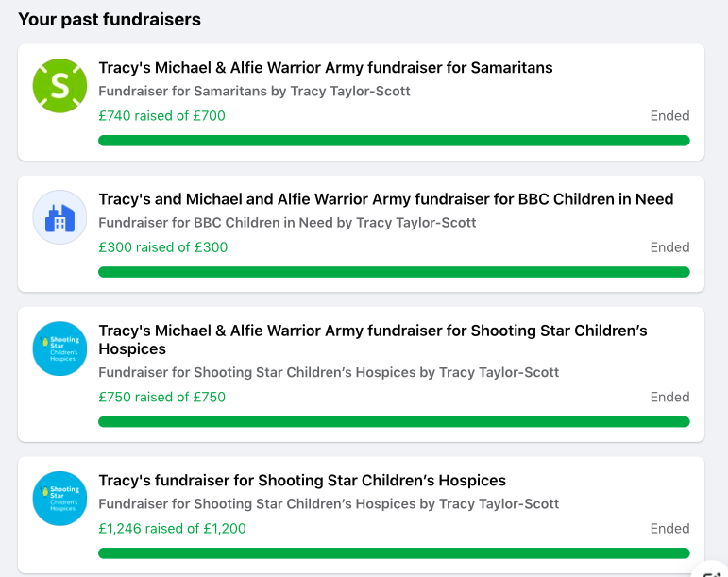Click the Samaritans fundraiser progress bar

[x=394, y=140]
